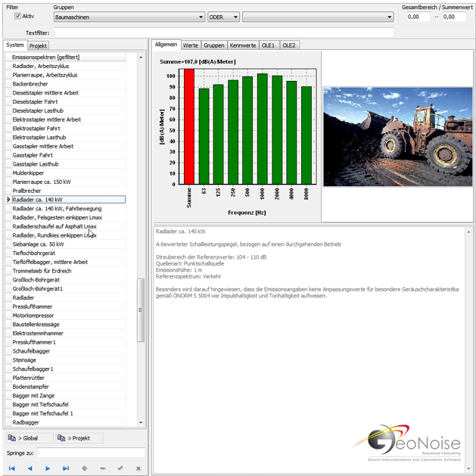This screenshot has height=476, width=476.
Task: Go to previous record arrow
Action: 30,468
